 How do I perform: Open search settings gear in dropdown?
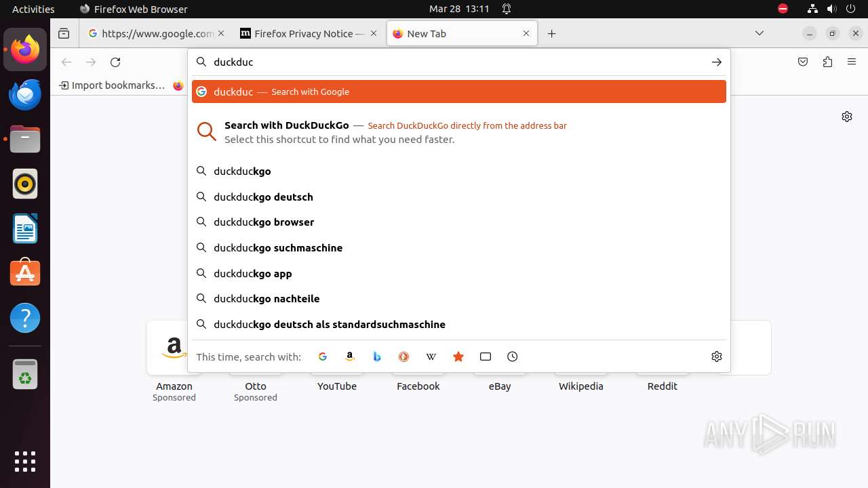click(717, 357)
